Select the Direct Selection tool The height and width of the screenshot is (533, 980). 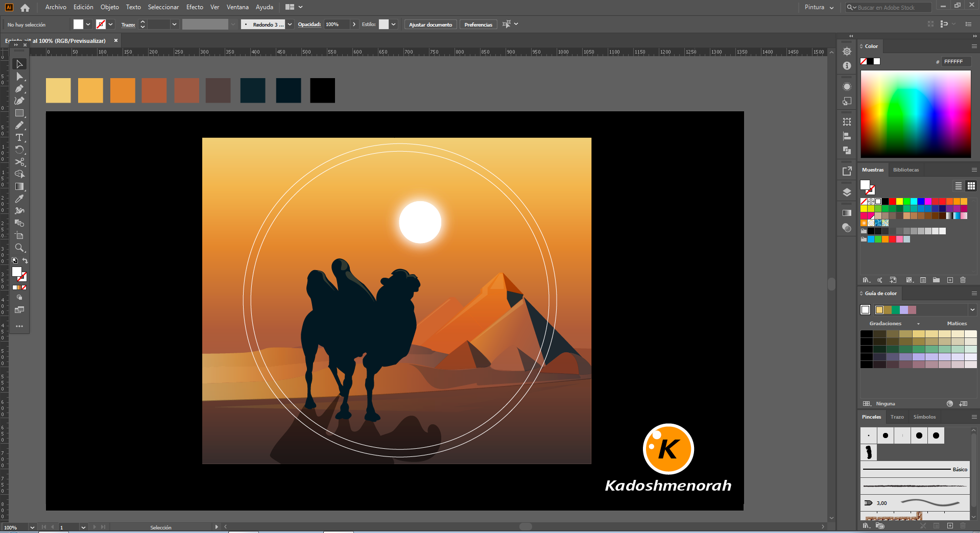pos(19,76)
